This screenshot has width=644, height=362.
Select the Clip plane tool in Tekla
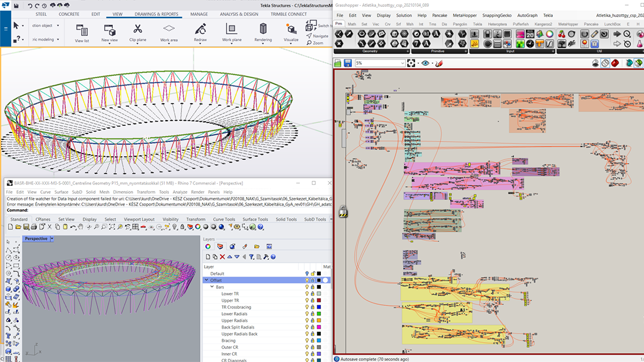pyautogui.click(x=138, y=33)
